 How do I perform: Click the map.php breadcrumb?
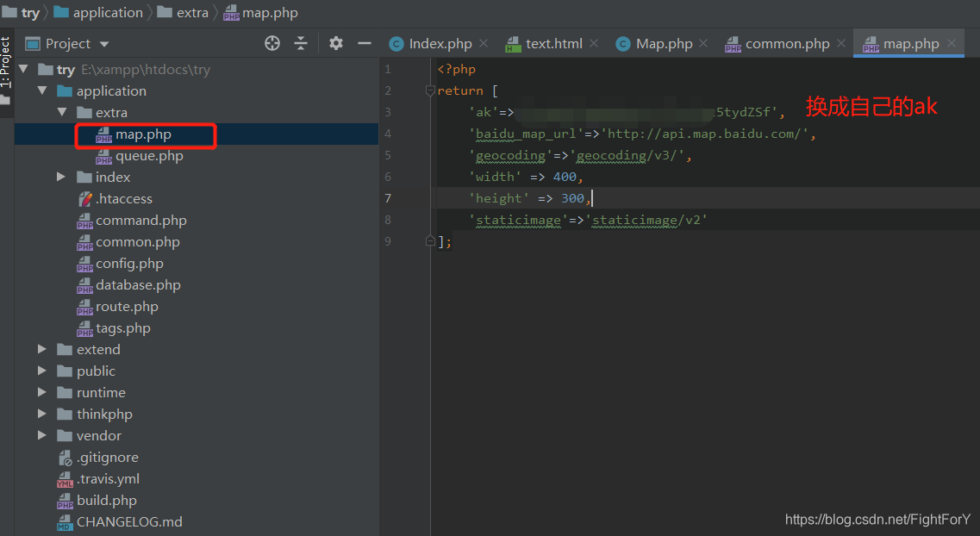pos(270,12)
